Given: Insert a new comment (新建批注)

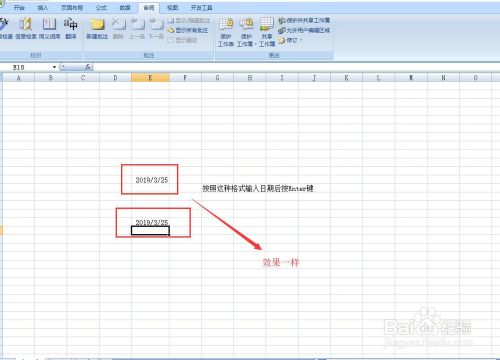Looking at the screenshot, I should [97, 28].
